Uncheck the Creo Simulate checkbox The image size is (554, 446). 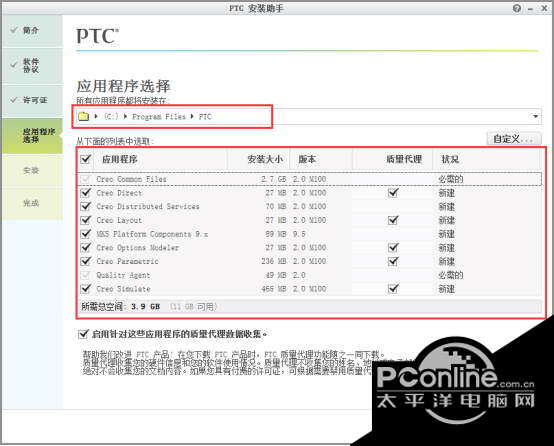click(86, 289)
